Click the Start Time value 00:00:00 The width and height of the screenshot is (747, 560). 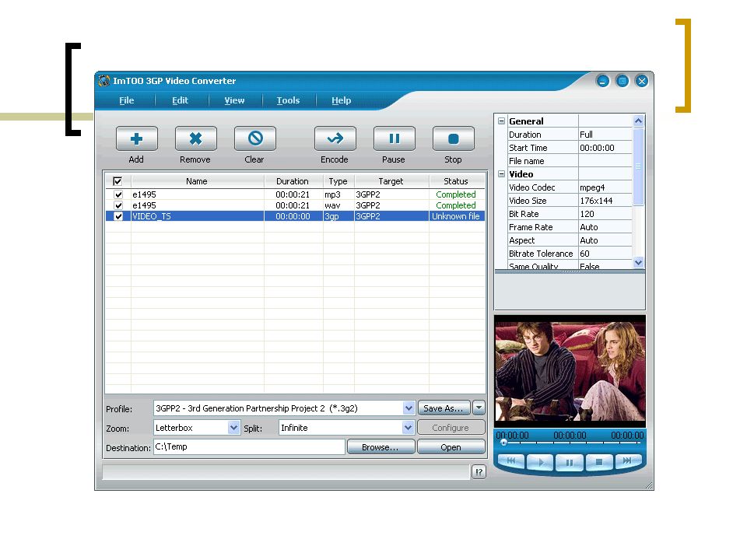click(605, 148)
